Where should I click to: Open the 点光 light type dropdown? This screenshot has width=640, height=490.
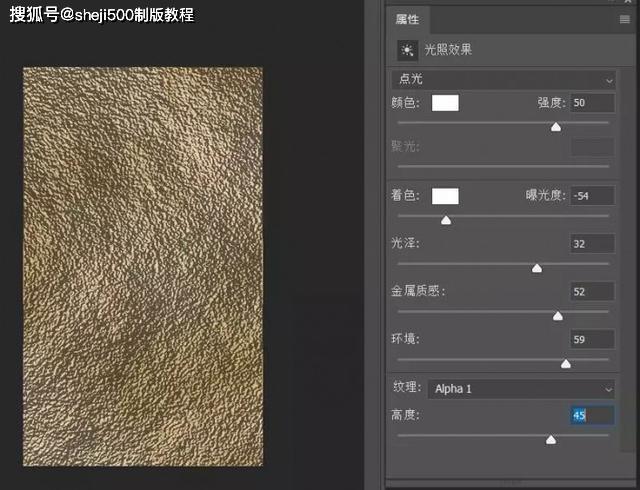503,79
